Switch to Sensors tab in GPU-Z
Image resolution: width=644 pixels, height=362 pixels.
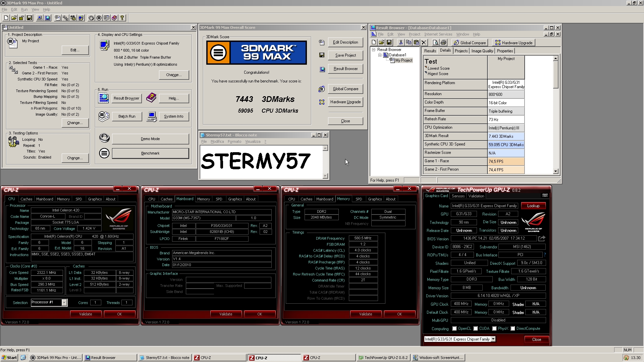[458, 196]
